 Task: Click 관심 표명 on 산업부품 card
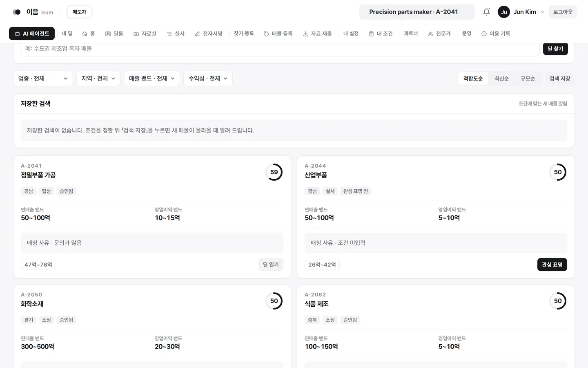[x=552, y=265]
